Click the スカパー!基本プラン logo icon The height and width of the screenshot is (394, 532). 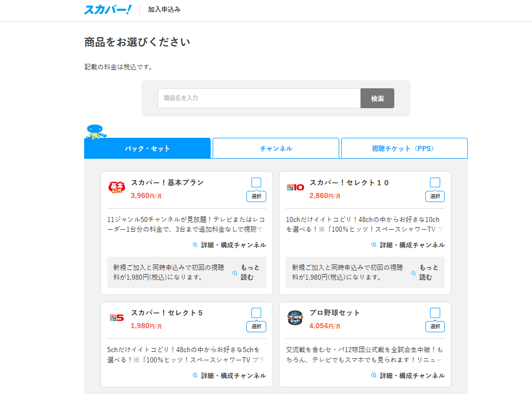[116, 187]
